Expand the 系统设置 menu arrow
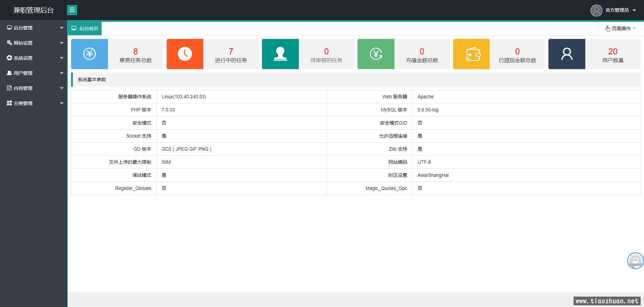 [x=62, y=58]
